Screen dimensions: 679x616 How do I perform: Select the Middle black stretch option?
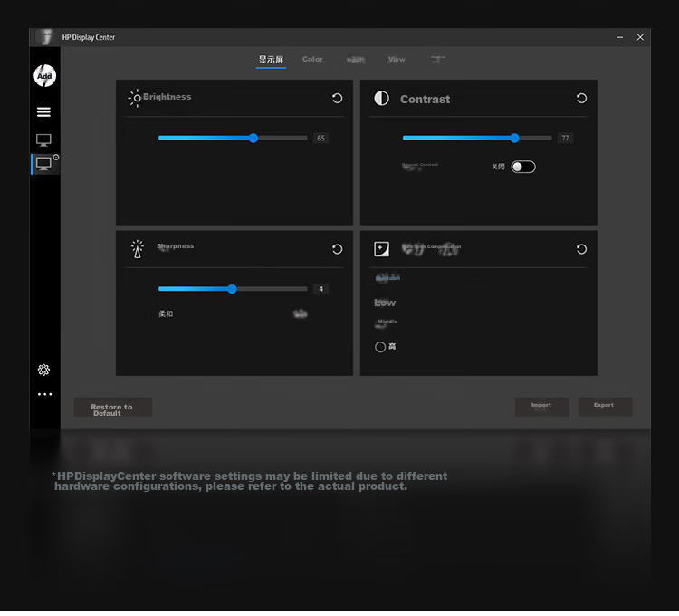coord(386,324)
